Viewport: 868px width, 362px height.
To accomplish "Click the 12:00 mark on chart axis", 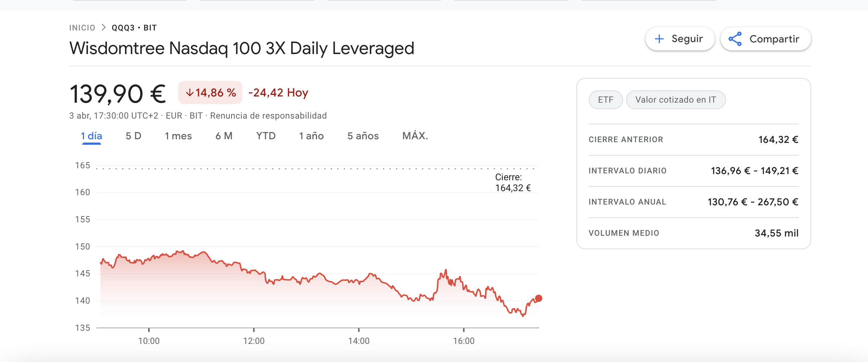I will point(254,341).
